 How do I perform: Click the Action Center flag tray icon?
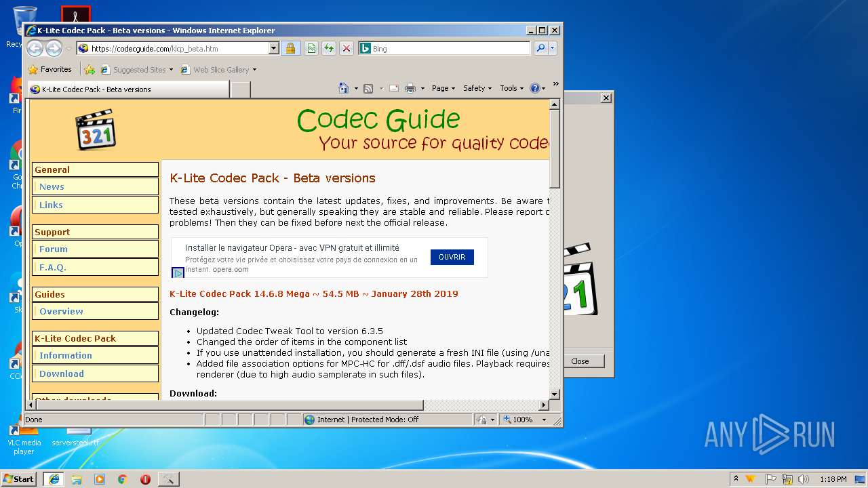click(770, 479)
